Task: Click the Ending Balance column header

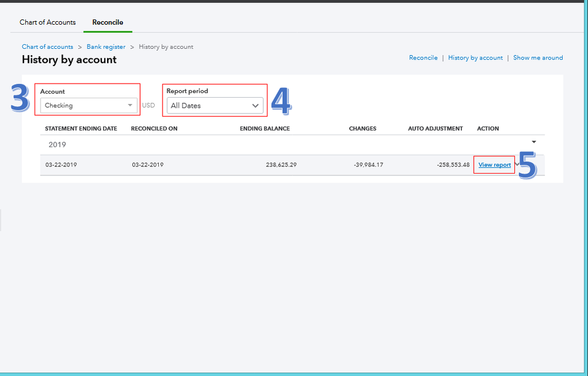Action: [265, 129]
